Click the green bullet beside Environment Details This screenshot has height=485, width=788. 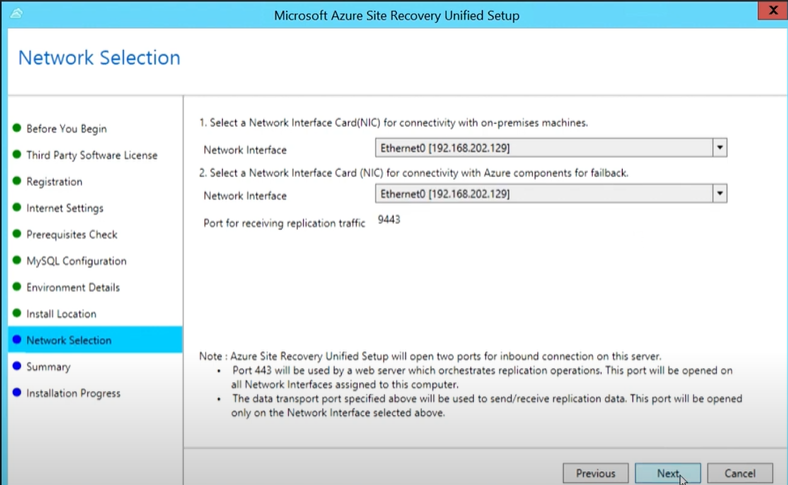click(x=17, y=286)
